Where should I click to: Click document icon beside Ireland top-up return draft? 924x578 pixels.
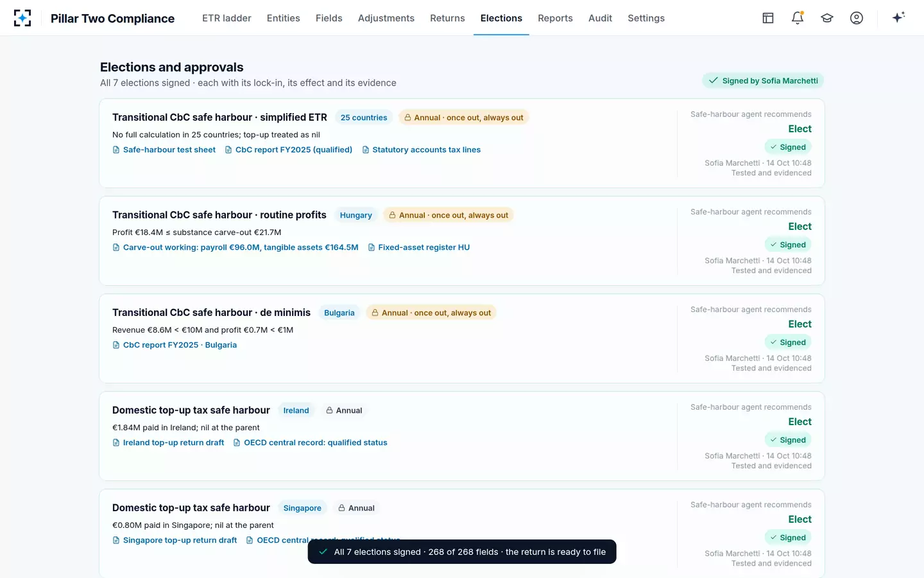(116, 442)
